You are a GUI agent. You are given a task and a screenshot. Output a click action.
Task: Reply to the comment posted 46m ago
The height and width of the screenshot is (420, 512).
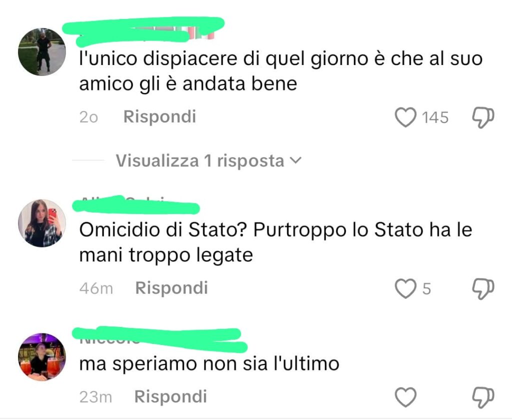(x=171, y=288)
